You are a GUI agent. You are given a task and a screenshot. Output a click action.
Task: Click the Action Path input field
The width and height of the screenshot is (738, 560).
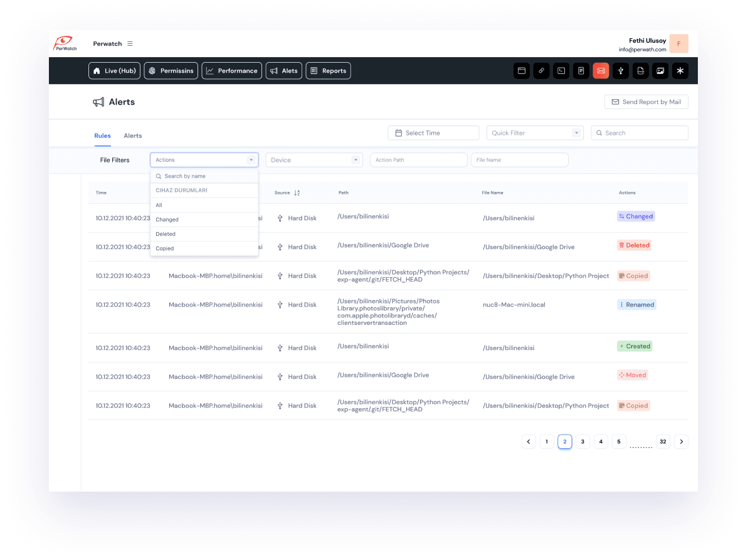click(x=418, y=160)
